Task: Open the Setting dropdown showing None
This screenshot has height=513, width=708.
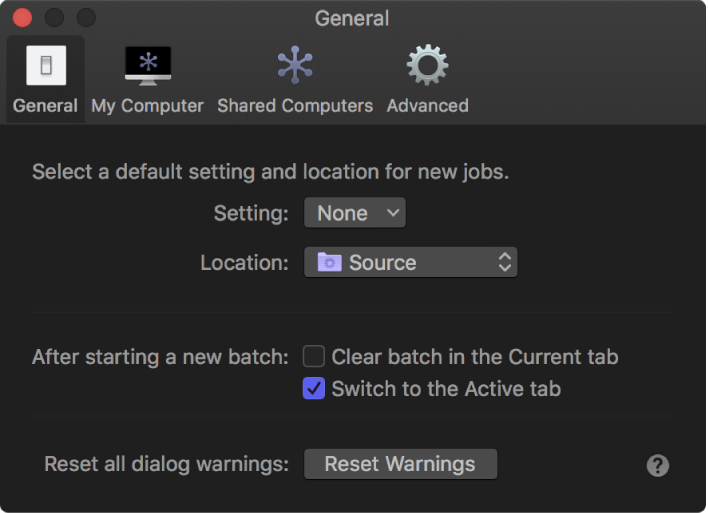Action: point(354,213)
